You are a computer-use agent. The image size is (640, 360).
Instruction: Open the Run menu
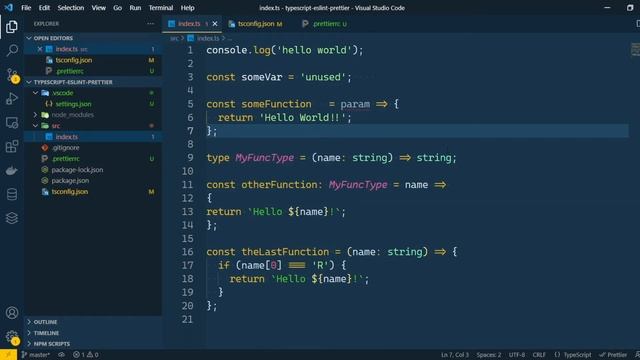coord(135,8)
